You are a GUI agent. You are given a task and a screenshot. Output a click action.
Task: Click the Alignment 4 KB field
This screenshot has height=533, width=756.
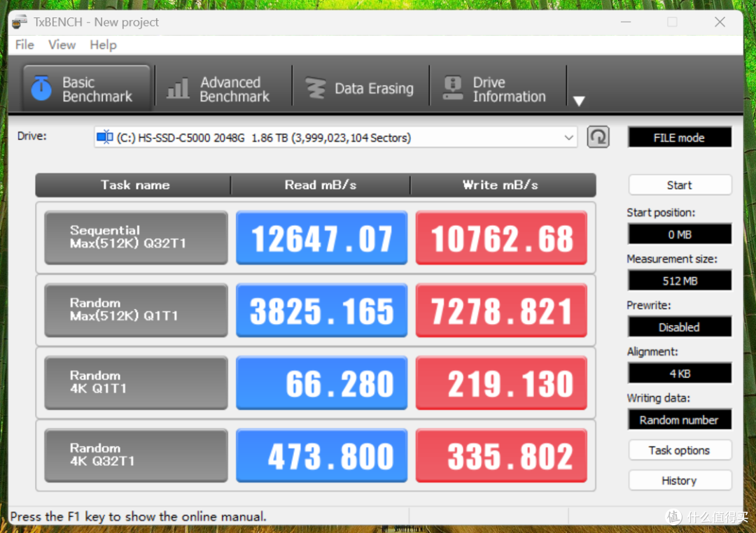click(679, 374)
